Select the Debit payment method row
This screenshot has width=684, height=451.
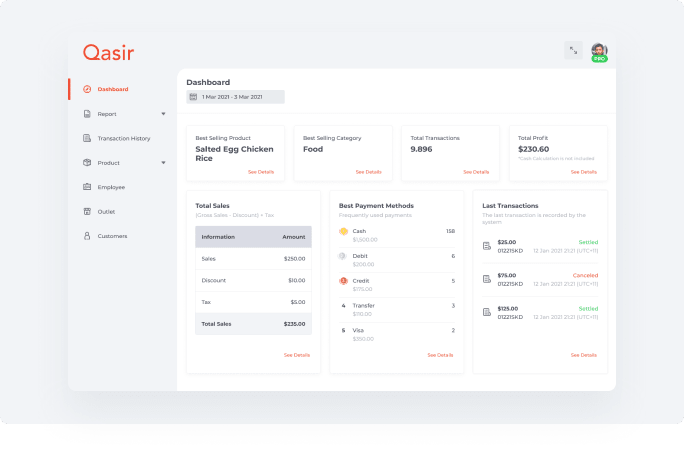[397, 260]
